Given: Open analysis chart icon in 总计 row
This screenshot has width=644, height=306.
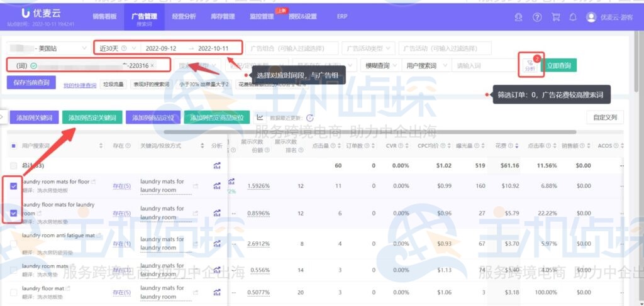Looking at the screenshot, I should click(x=217, y=166).
